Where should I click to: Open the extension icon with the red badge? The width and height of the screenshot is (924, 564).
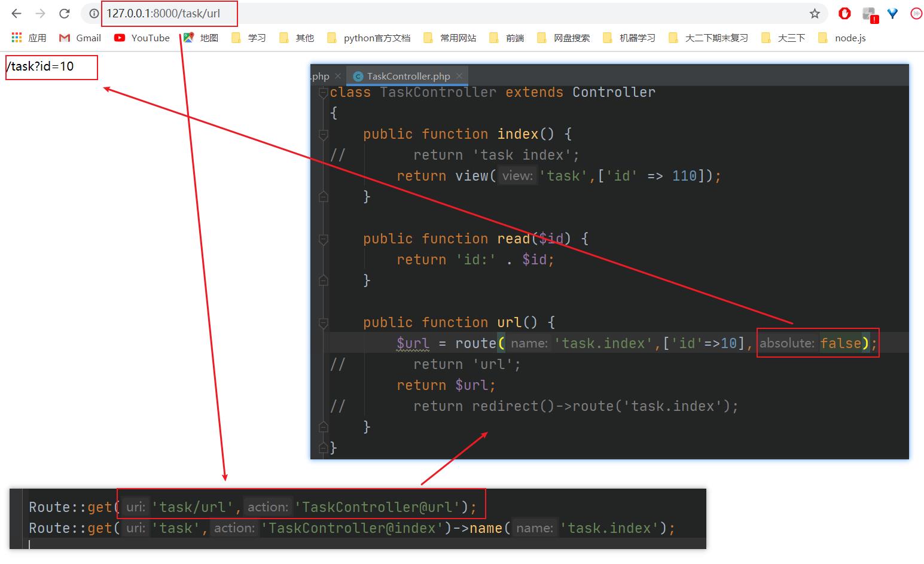click(x=870, y=14)
